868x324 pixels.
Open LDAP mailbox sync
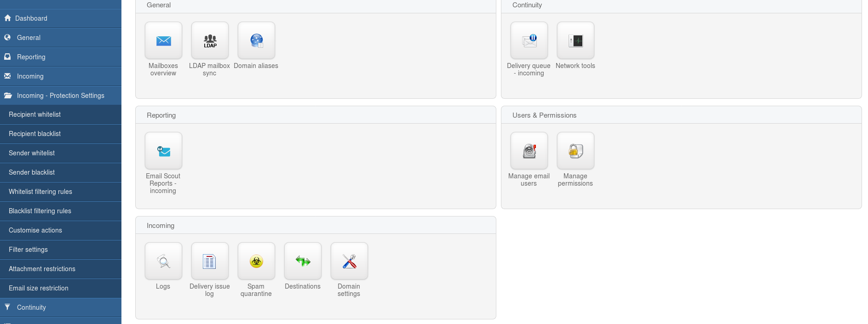210,40
